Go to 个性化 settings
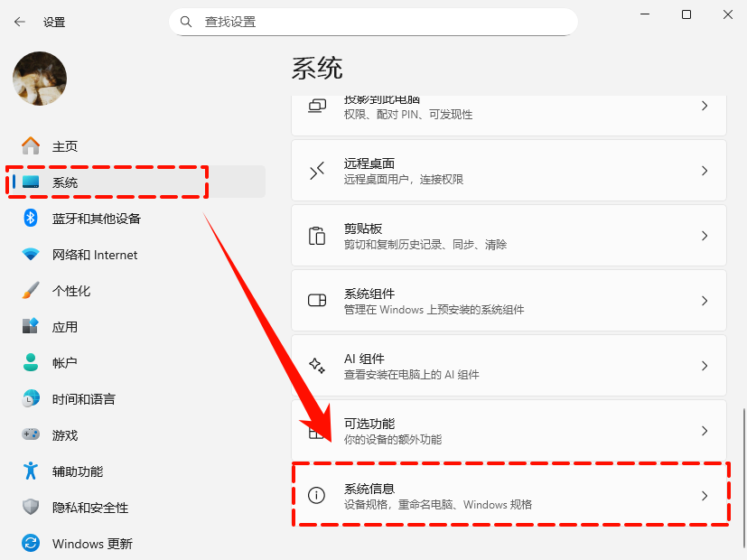Image resolution: width=747 pixels, height=560 pixels. pos(71,291)
